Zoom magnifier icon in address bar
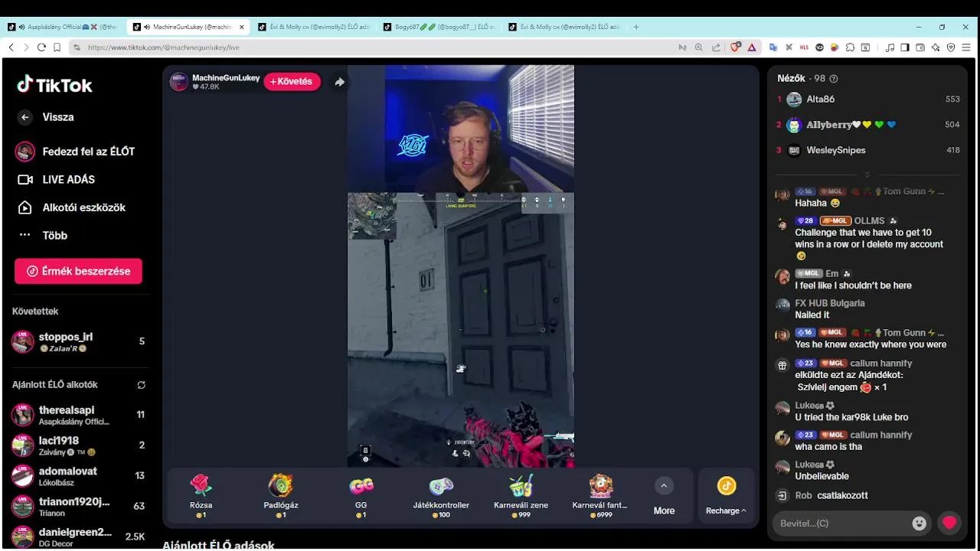The height and width of the screenshot is (551, 980). (698, 47)
